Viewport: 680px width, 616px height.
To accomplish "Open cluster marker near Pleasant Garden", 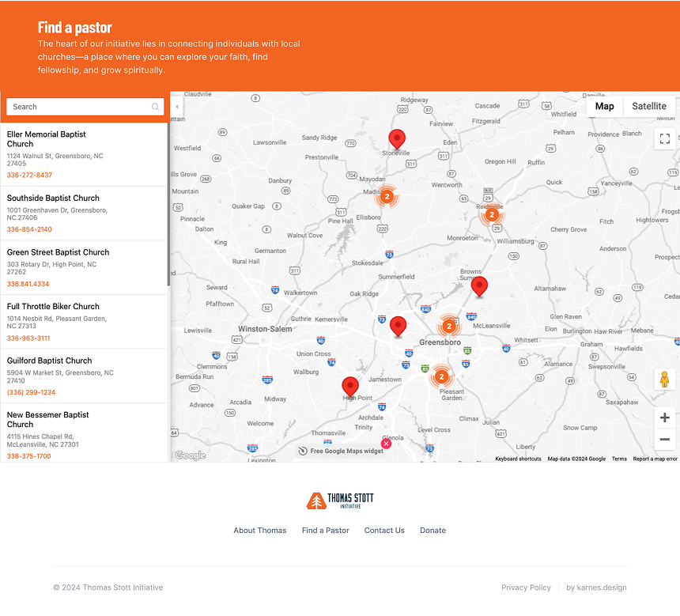I will (x=441, y=376).
